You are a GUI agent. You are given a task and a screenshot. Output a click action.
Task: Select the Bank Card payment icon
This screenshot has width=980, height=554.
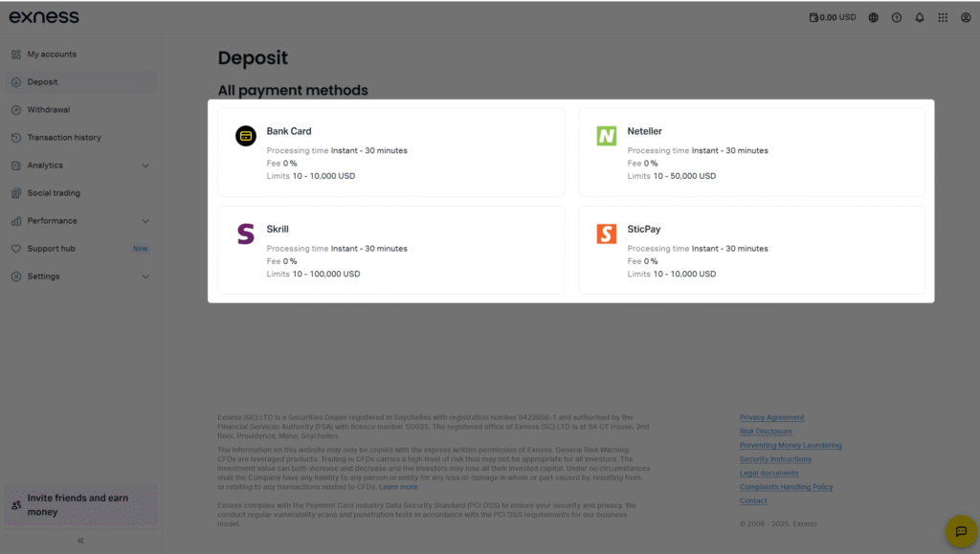(246, 136)
